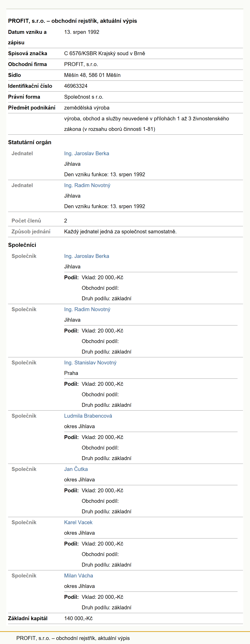This screenshot has width=250, height=644.
Task: Click the Způsob jednání description text
Action: pos(120,231)
